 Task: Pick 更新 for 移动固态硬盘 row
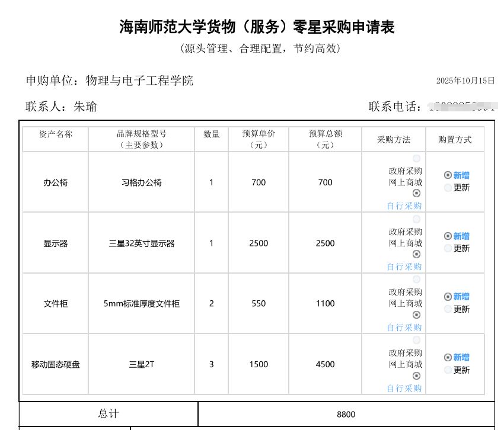pos(448,370)
